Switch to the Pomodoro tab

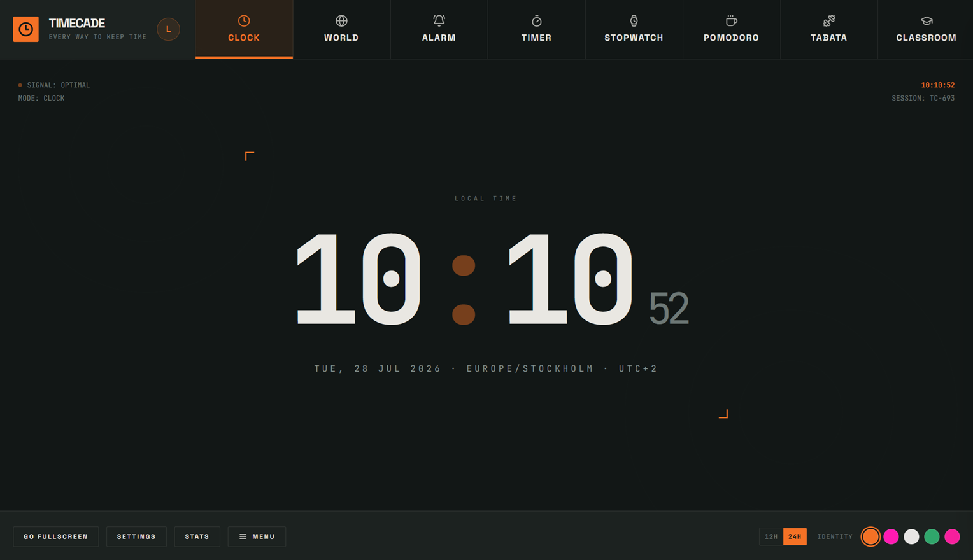coord(731,29)
